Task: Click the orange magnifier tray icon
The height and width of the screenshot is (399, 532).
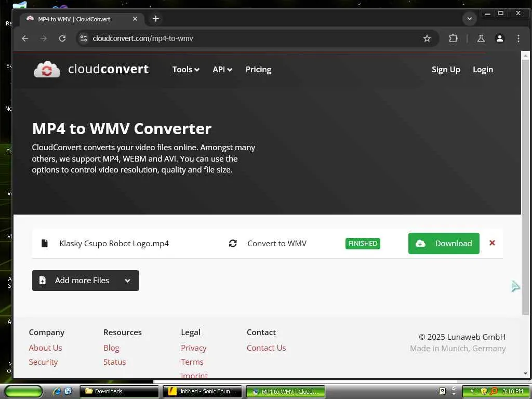Action: click(x=494, y=391)
